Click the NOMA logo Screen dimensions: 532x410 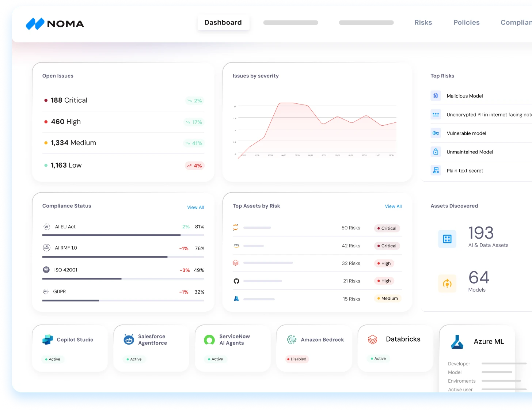coord(55,24)
